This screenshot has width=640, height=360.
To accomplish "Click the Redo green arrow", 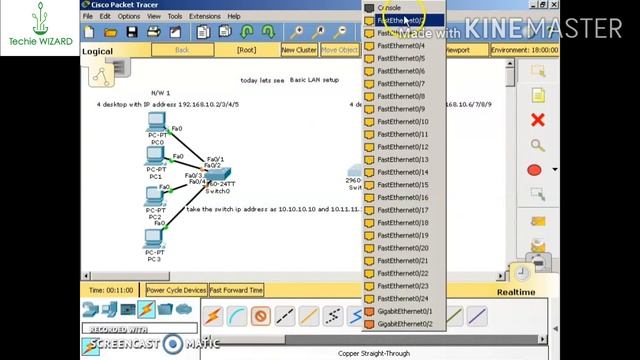I will pyautogui.click(x=268, y=32).
